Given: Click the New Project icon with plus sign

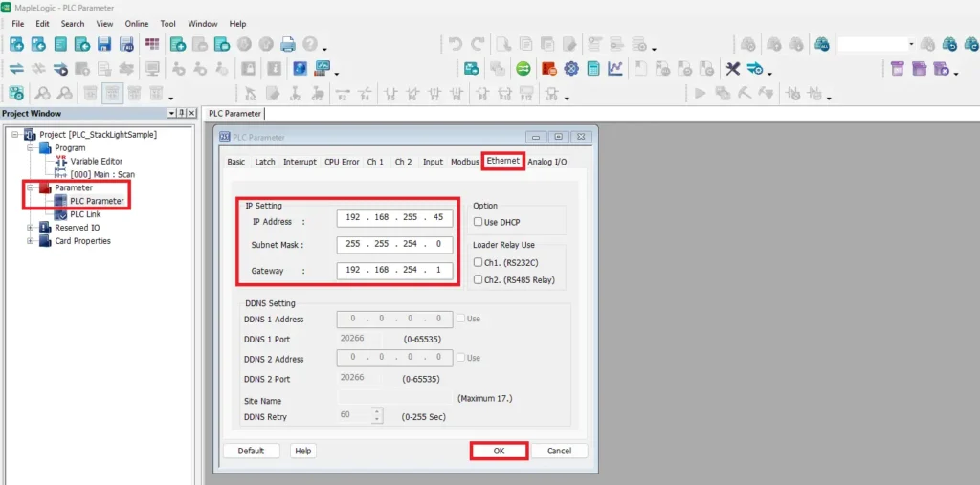Looking at the screenshot, I should 17,44.
